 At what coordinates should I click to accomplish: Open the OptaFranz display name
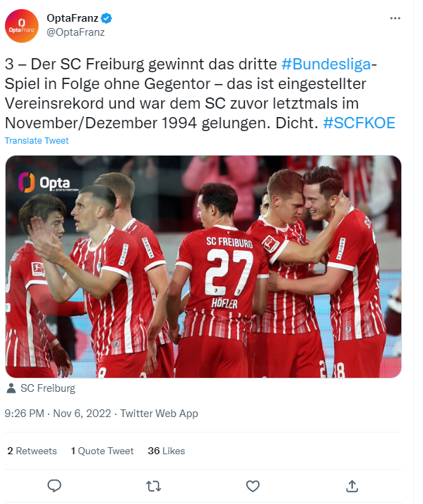pos(72,18)
